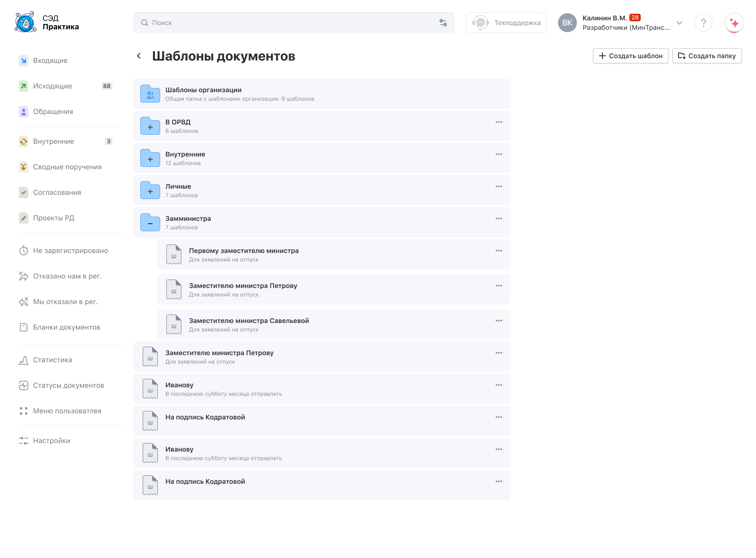Click the ВК user avatar

[x=567, y=23]
